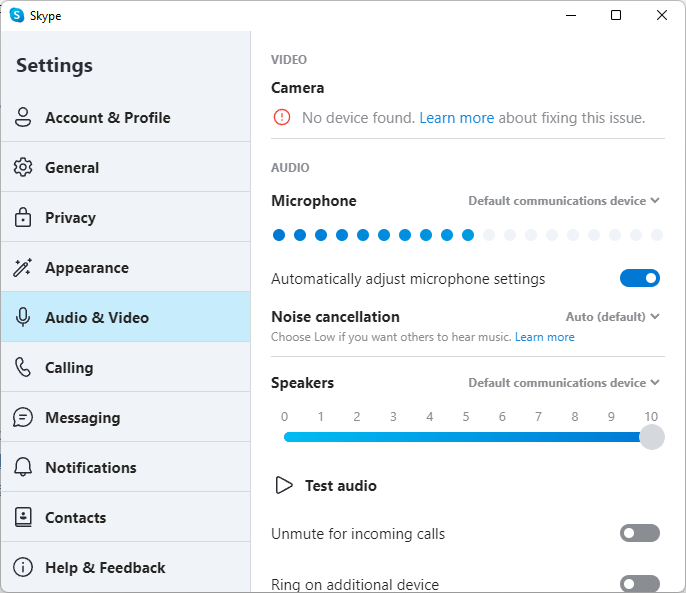Click the Account & Profile person icon
Image resolution: width=686 pixels, height=593 pixels.
click(23, 117)
